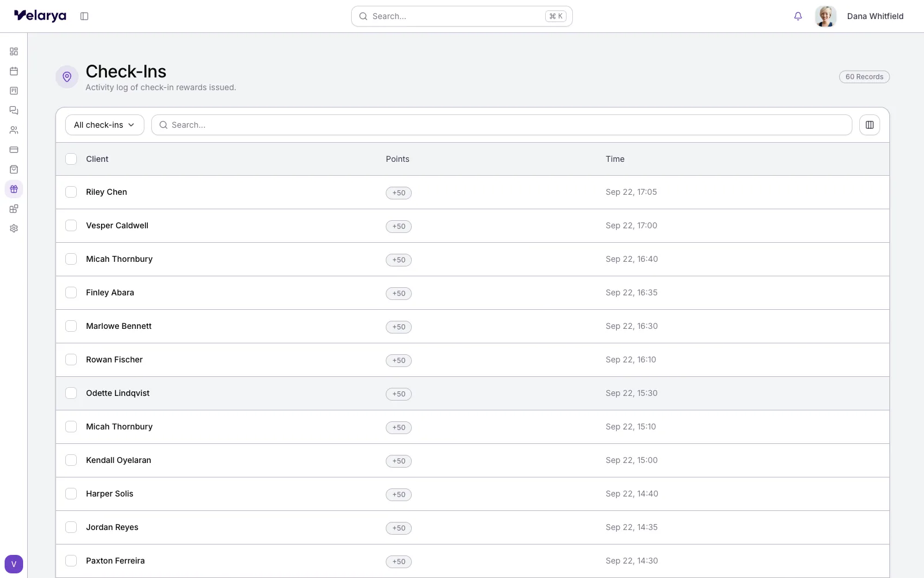Select the Jordan Reyes client name

[112, 527]
